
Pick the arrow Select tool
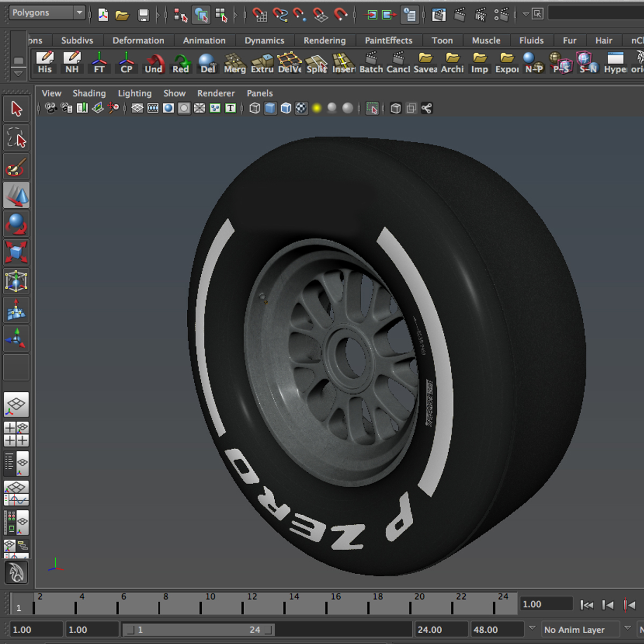16,109
